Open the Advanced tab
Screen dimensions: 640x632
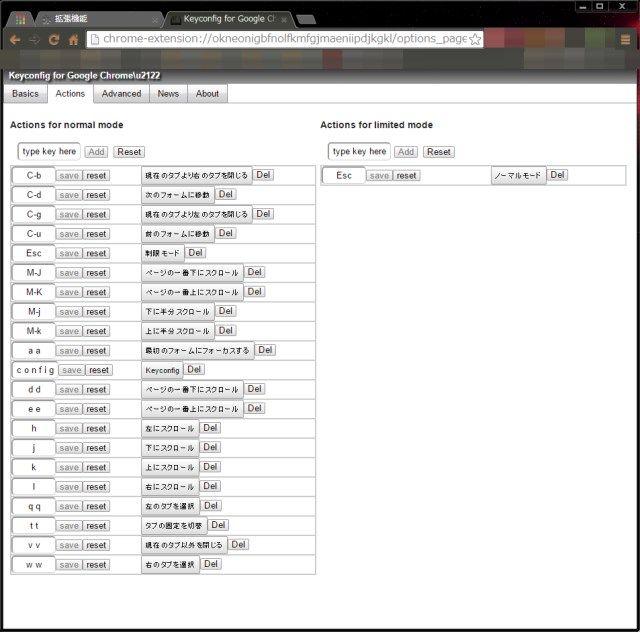click(121, 94)
